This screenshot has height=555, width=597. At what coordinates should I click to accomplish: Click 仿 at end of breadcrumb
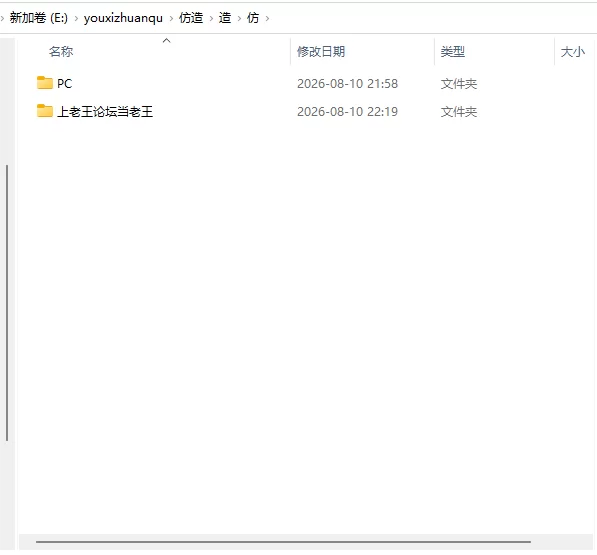tap(253, 18)
